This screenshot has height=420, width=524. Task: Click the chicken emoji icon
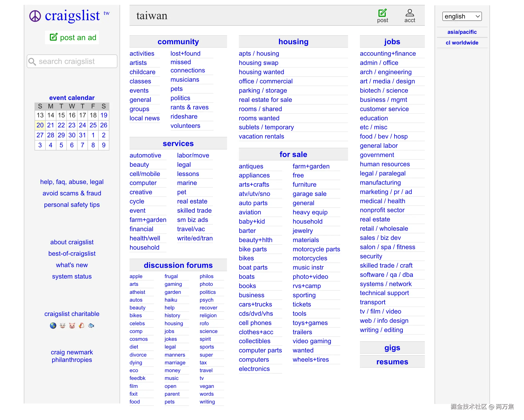tap(81, 325)
